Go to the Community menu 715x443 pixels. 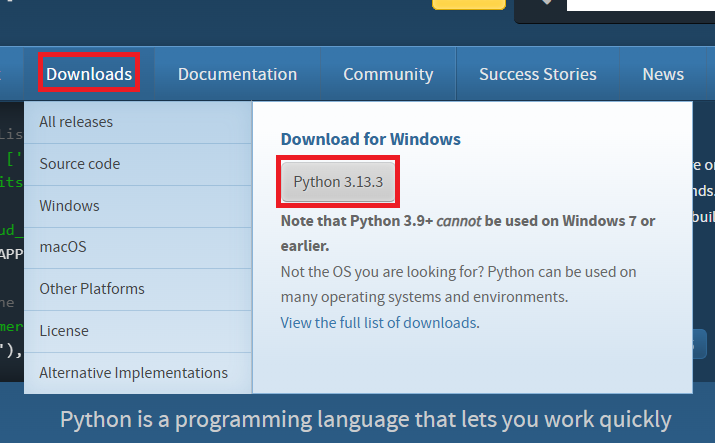388,74
